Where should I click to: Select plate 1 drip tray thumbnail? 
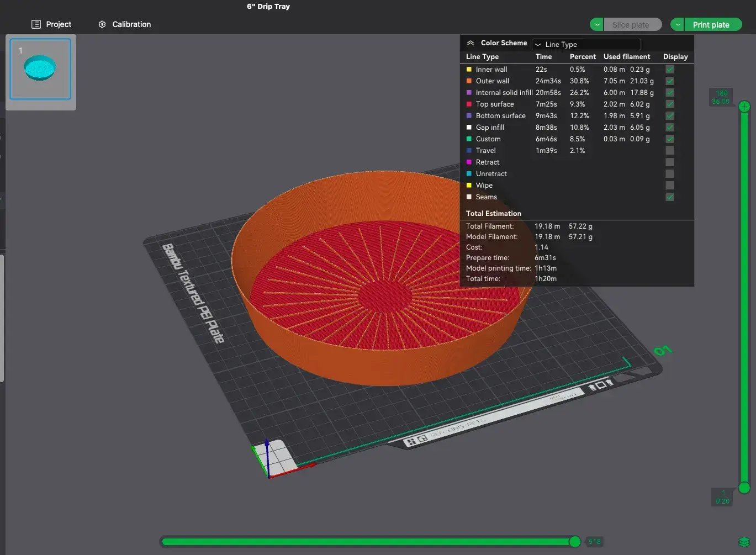coord(40,69)
